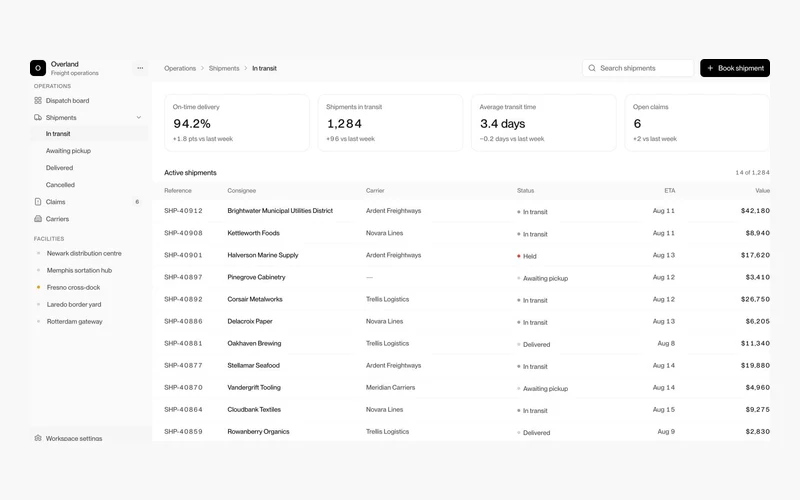Open shipment SHP-40897
Image resolution: width=800 pixels, height=500 pixels.
(183, 277)
